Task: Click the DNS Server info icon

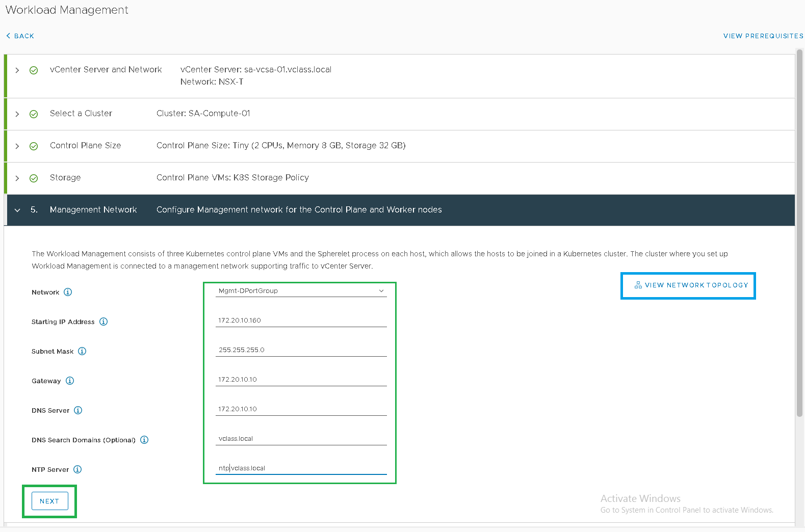Action: pos(78,410)
